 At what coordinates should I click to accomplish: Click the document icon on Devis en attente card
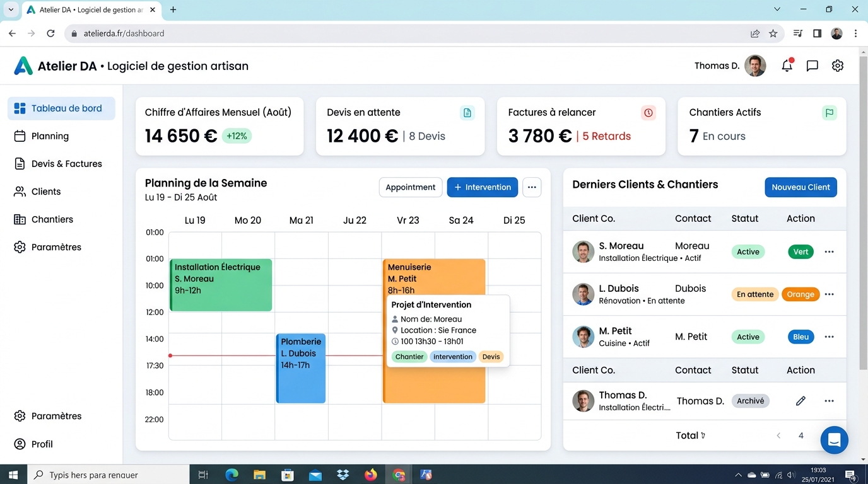(467, 113)
